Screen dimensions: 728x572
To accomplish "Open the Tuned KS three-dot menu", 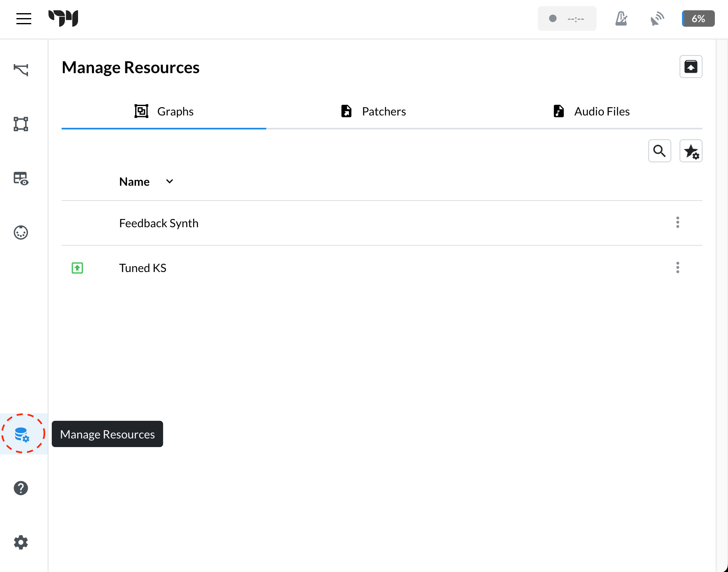I will click(x=678, y=268).
